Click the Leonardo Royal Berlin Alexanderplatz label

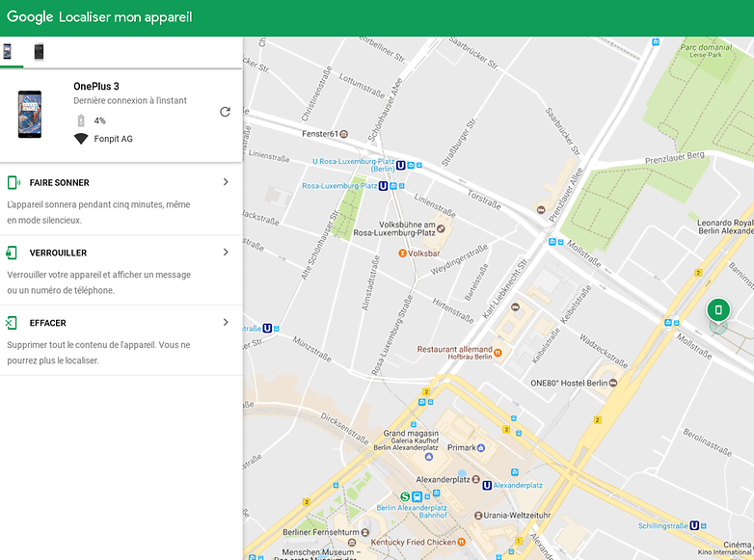pos(726,227)
